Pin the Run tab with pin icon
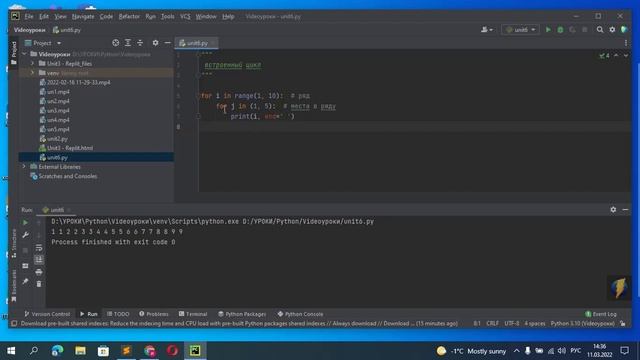The height and width of the screenshot is (360, 640). click(x=25, y=281)
